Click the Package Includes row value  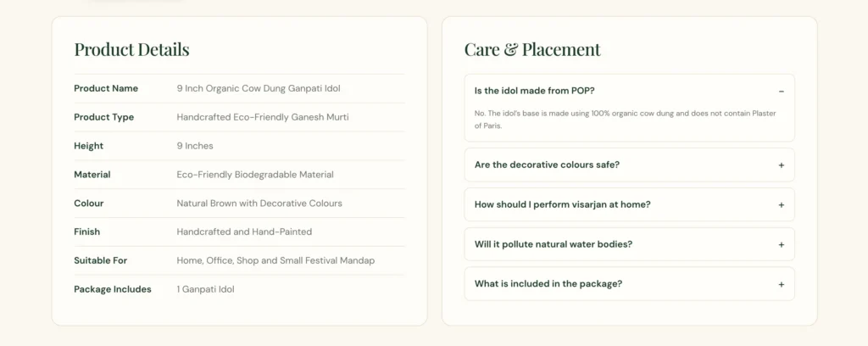(x=205, y=289)
